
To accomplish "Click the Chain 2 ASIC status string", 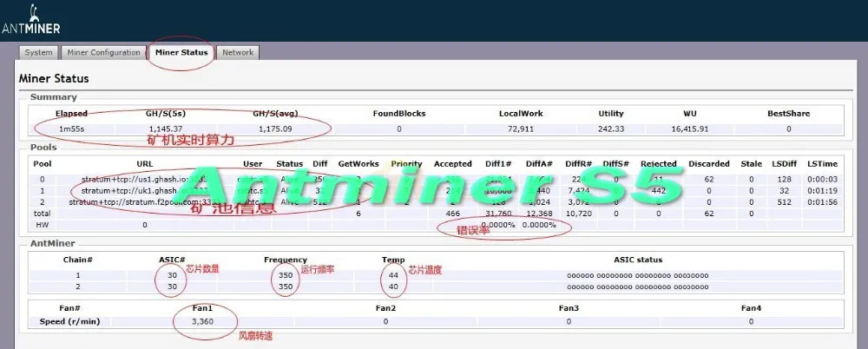I will pos(638,286).
